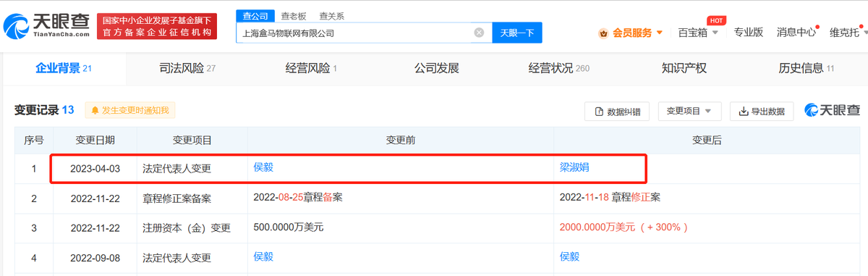This screenshot has height=276, width=868.
Task: Click the 变更记录 13 heading
Action: coord(44,110)
